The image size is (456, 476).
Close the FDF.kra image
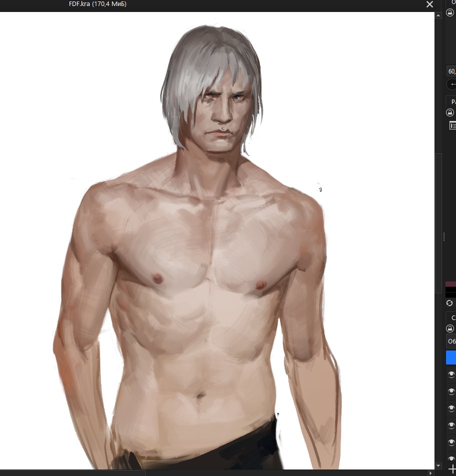coord(429,4)
